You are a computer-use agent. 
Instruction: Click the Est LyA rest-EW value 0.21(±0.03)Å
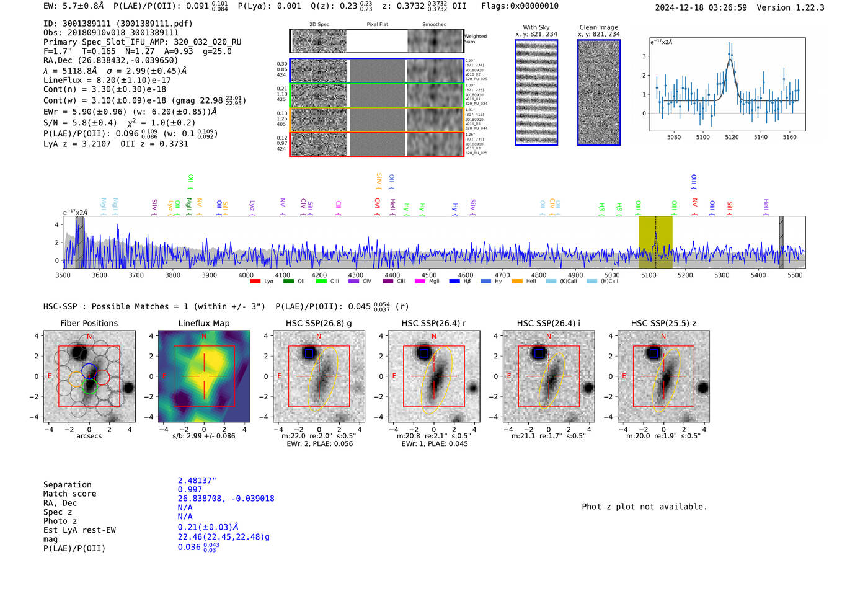click(208, 527)
